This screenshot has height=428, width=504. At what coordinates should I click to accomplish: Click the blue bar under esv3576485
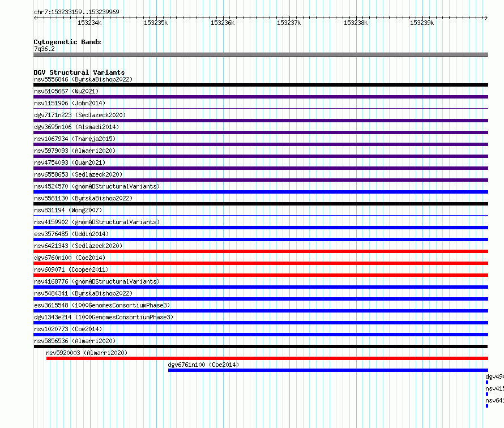pyautogui.click(x=260, y=239)
